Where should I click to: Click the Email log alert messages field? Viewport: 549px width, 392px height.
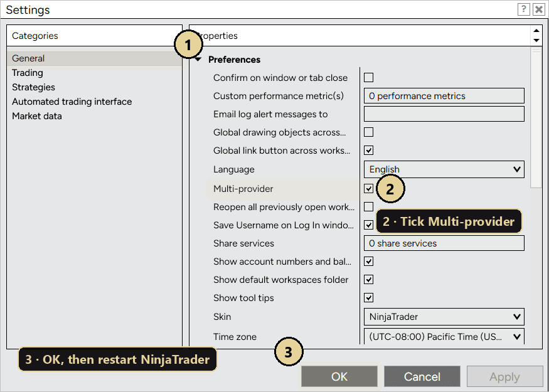(x=444, y=114)
